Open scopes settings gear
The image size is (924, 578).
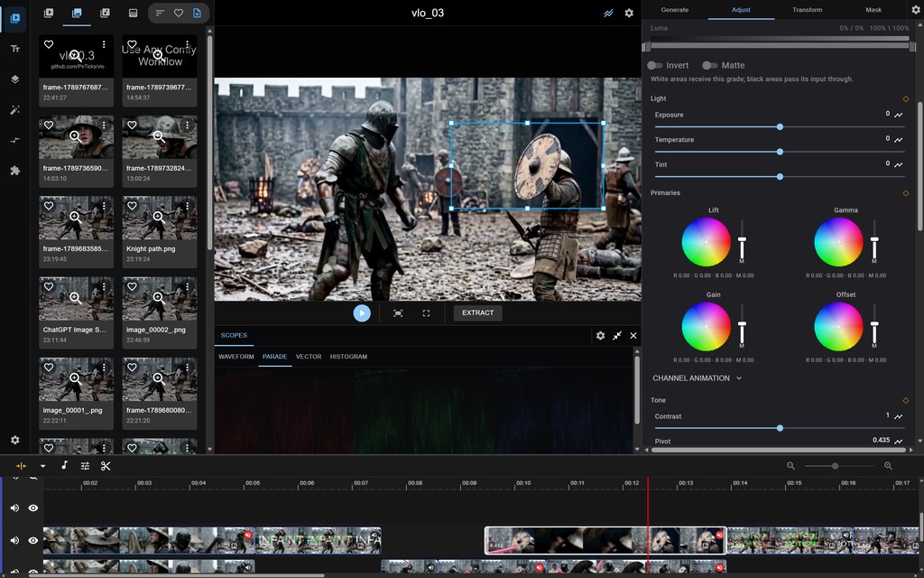pyautogui.click(x=600, y=336)
